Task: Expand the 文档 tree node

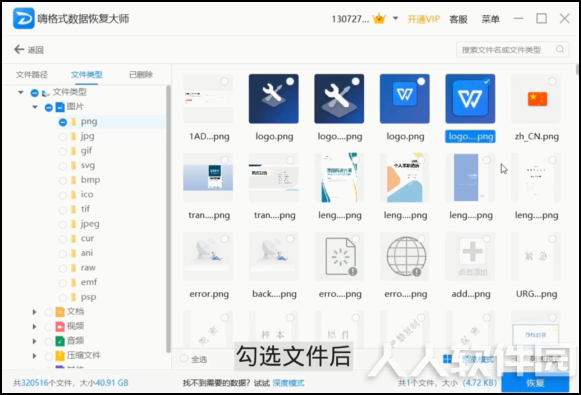Action: coord(34,312)
